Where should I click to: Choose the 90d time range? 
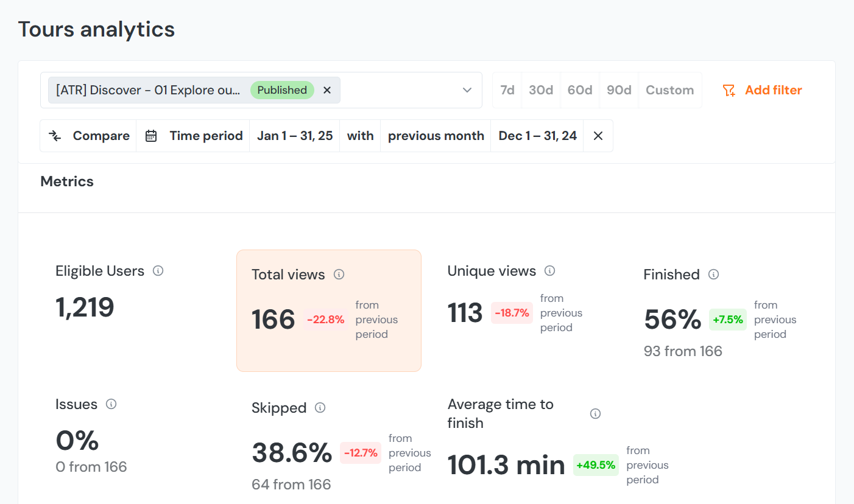(618, 90)
